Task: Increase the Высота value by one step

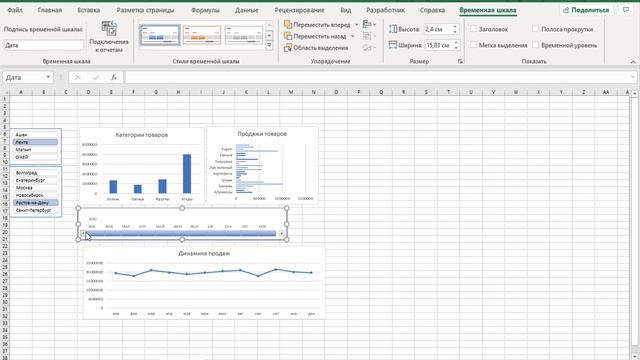Action: coord(456,27)
